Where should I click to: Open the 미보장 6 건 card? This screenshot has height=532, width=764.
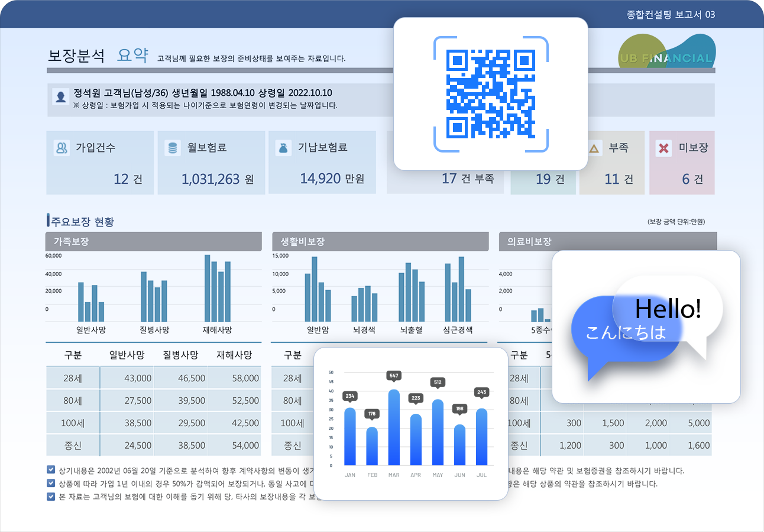pos(682,163)
